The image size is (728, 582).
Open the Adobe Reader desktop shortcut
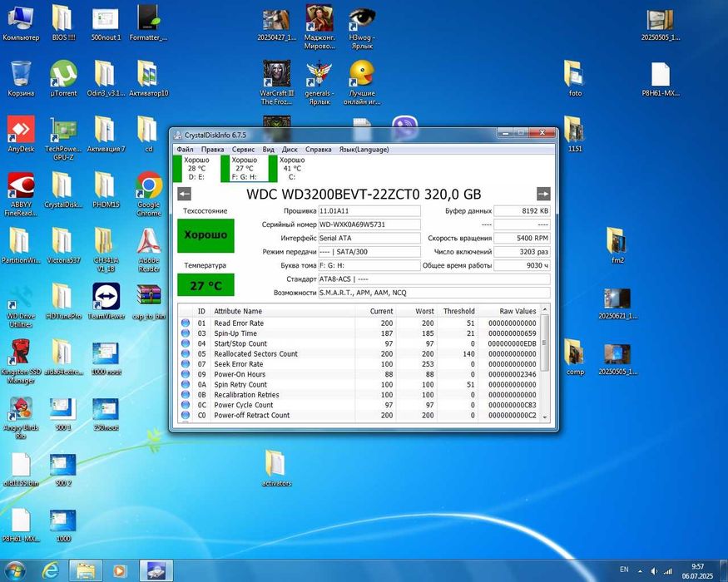[149, 249]
